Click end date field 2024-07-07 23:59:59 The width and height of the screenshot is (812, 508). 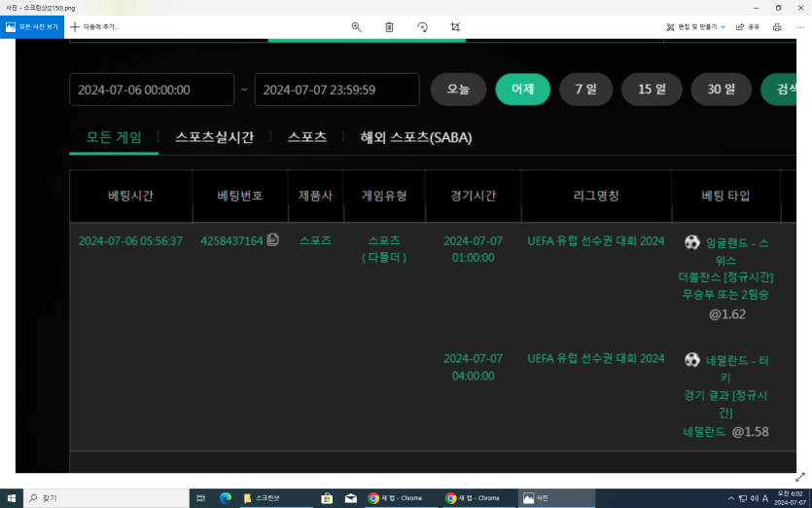[x=336, y=90]
